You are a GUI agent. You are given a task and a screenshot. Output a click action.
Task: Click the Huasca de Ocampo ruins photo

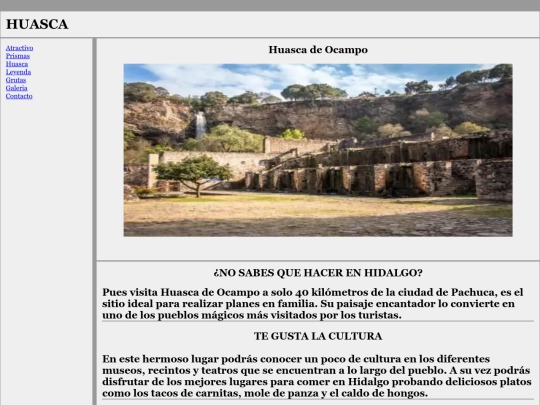coord(318,150)
